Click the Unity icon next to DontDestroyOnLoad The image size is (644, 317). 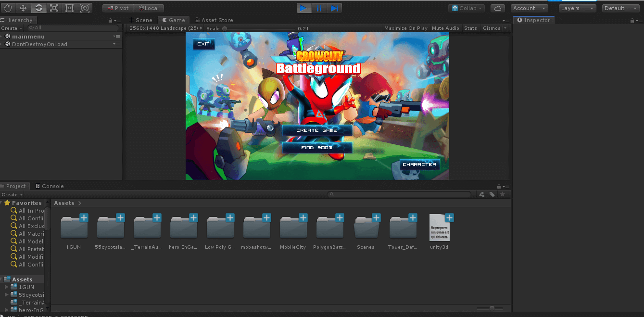[x=8, y=44]
